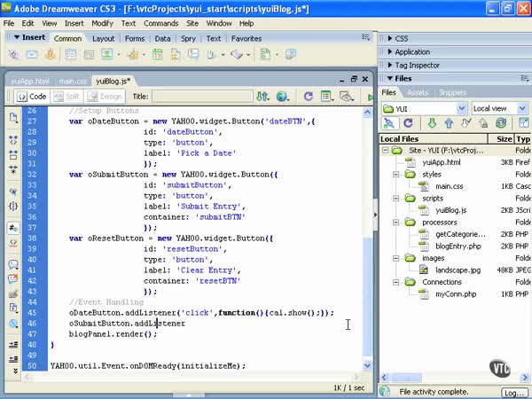Image resolution: width=532 pixels, height=399 pixels.
Task: Click Preview in browser globe icon
Action: coord(283,97)
